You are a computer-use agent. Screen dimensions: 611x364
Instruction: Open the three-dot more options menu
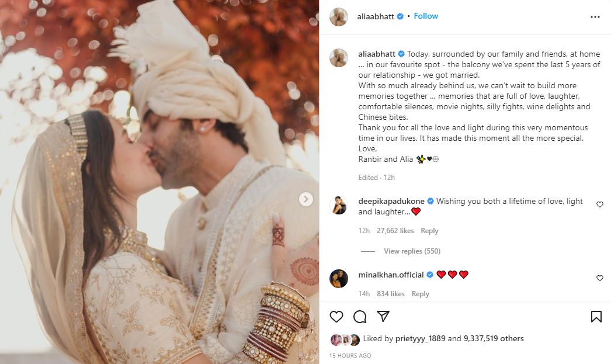[595, 17]
